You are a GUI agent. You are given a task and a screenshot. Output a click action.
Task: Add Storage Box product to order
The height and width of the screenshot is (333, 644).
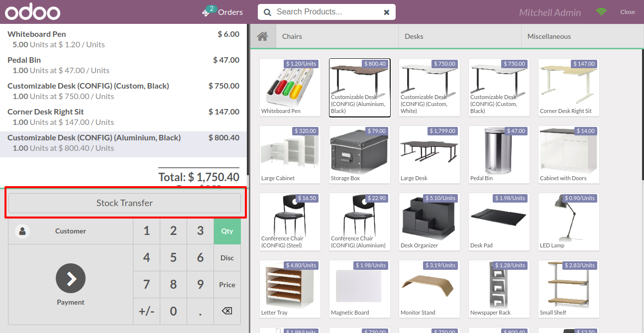click(360, 155)
